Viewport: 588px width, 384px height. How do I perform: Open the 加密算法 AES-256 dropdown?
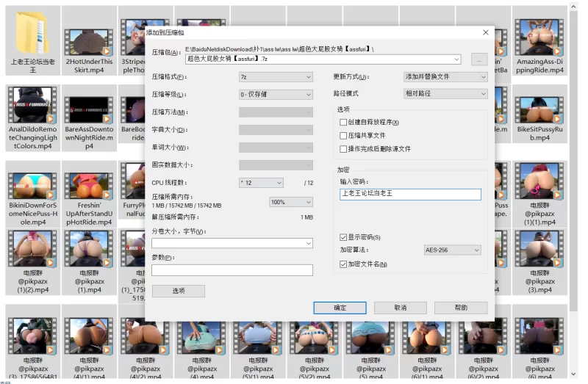(452, 250)
